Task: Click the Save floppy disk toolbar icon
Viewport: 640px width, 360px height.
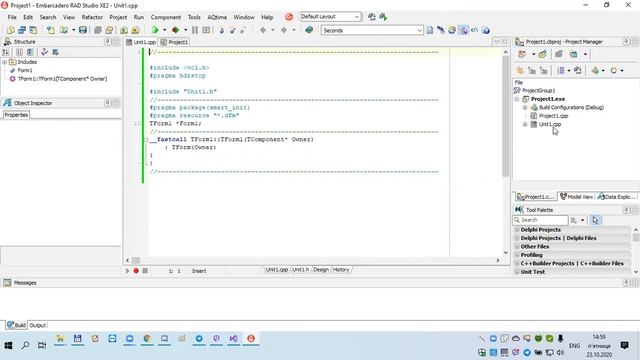Action: tap(83, 30)
